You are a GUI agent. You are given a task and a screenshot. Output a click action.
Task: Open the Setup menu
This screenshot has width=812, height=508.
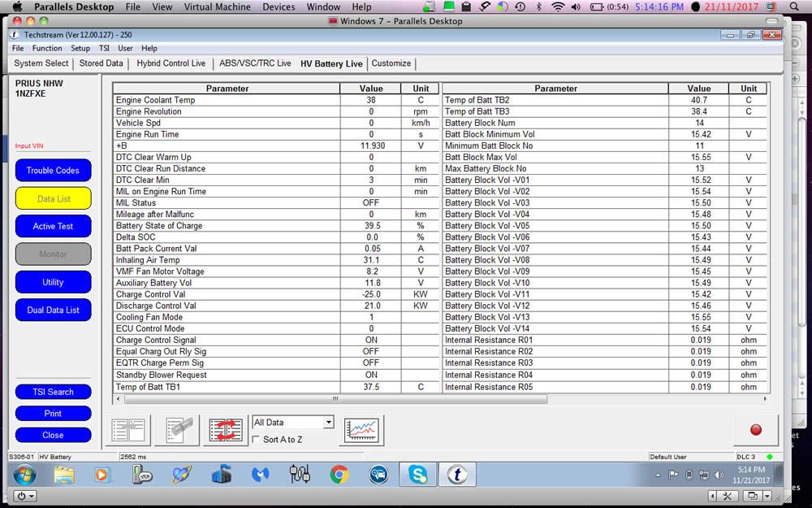pyautogui.click(x=80, y=48)
